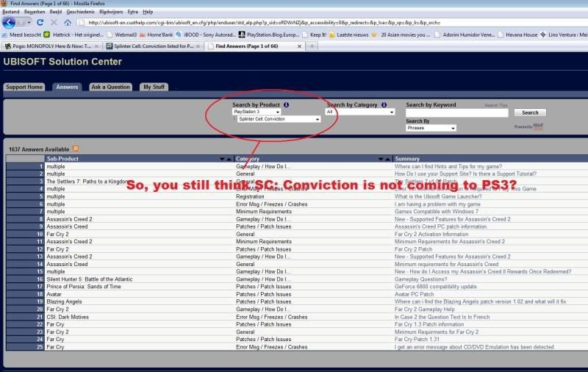Click 'Blazing Angels' sub-product cell
Screen dimensions: 588x372
64,302
